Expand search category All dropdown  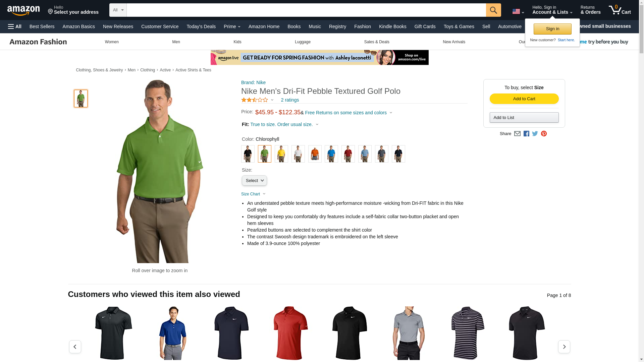point(118,10)
